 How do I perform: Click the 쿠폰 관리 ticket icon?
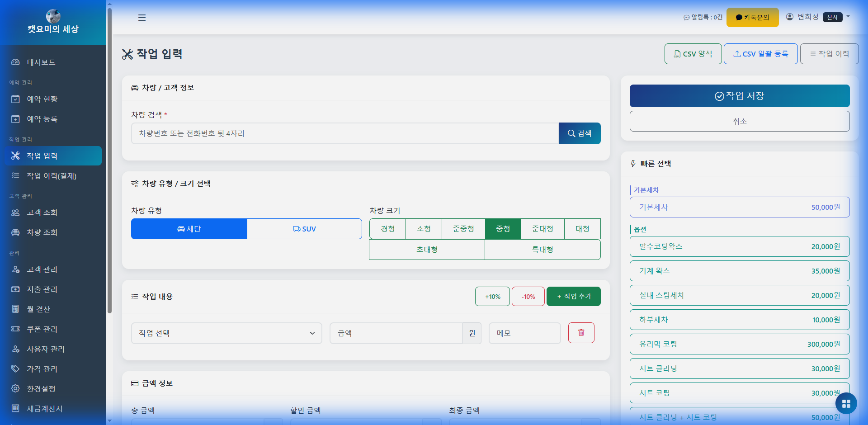[15, 329]
